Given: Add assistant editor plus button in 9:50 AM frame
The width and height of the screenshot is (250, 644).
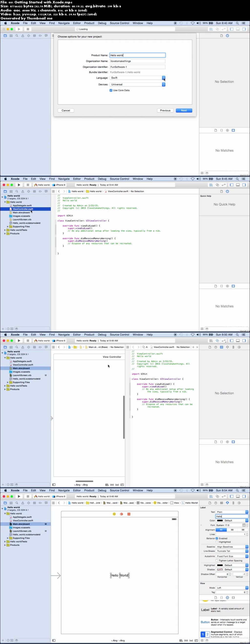Looking at the screenshot, I should tap(193, 347).
